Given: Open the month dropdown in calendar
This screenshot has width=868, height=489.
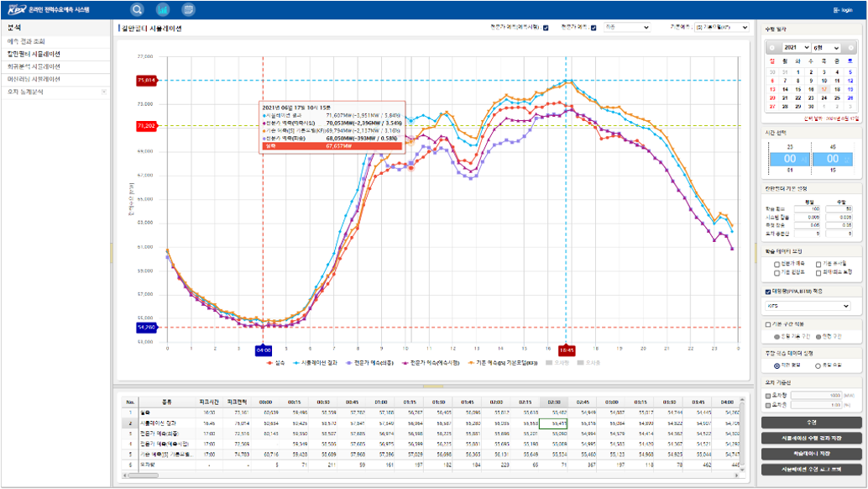Looking at the screenshot, I should pos(825,48).
